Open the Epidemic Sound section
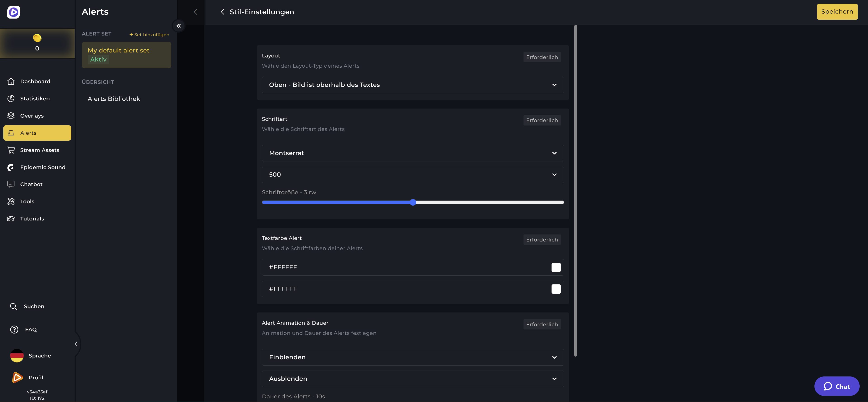 tap(42, 167)
